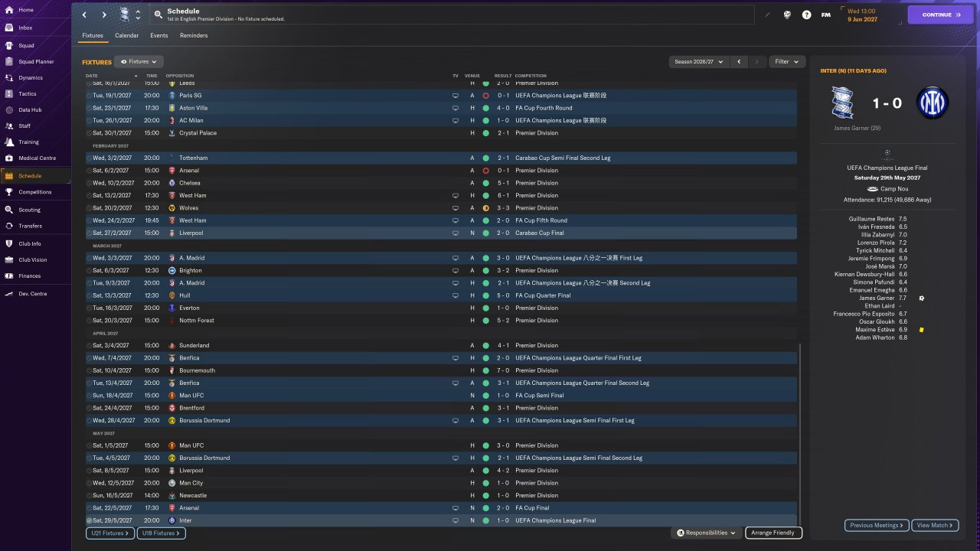Click the date 9 Jun 2027
980x551 pixels.
pos(862,19)
